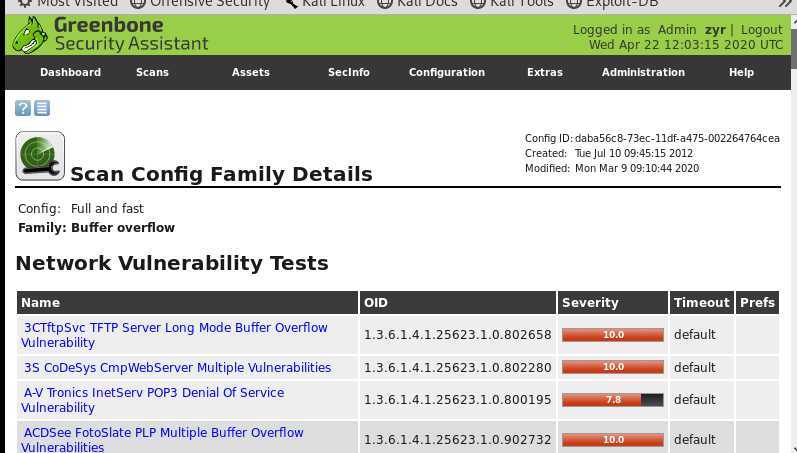Viewport: 797px width, 453px height.
Task: Click the Network Vulnerability Tests heading
Action: click(x=172, y=263)
